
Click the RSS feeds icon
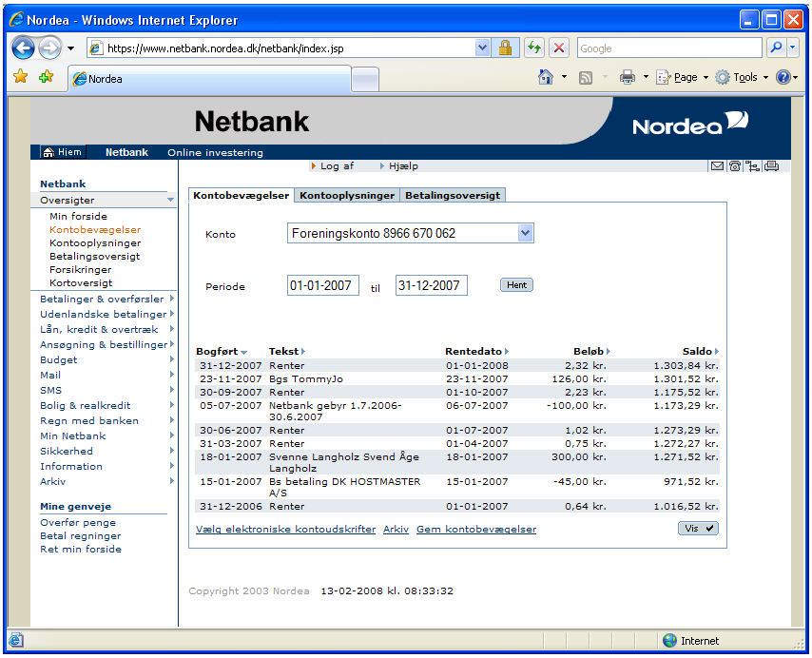(585, 78)
